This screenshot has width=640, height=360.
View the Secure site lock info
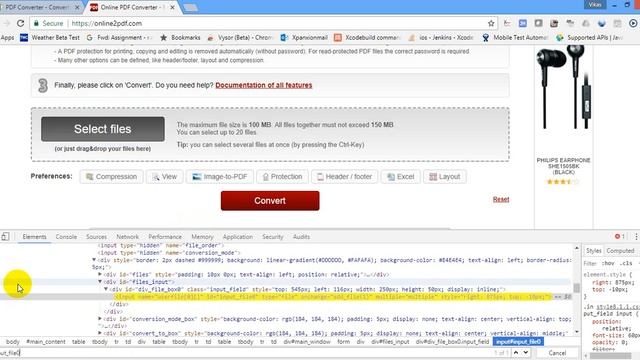(48, 24)
